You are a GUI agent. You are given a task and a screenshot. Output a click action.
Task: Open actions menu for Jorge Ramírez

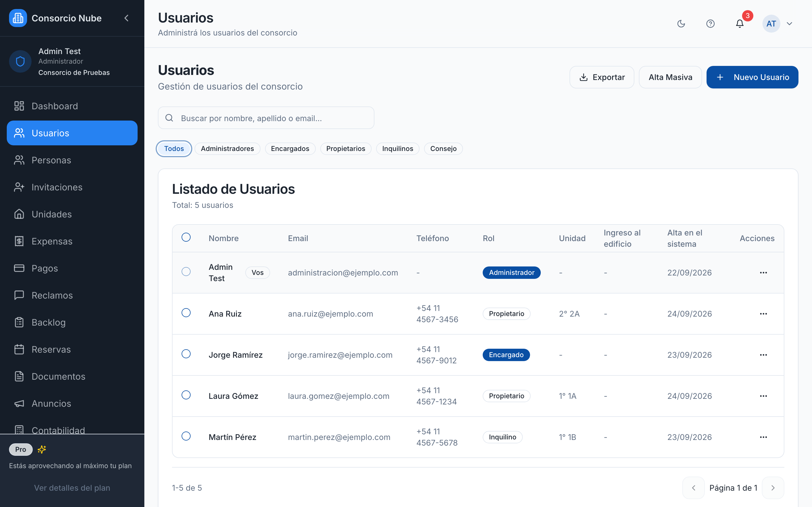[x=763, y=355]
